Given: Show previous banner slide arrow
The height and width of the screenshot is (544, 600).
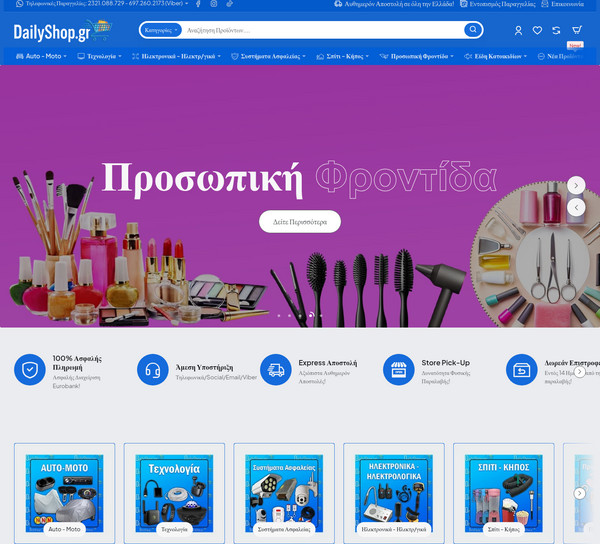Looking at the screenshot, I should coord(576,208).
